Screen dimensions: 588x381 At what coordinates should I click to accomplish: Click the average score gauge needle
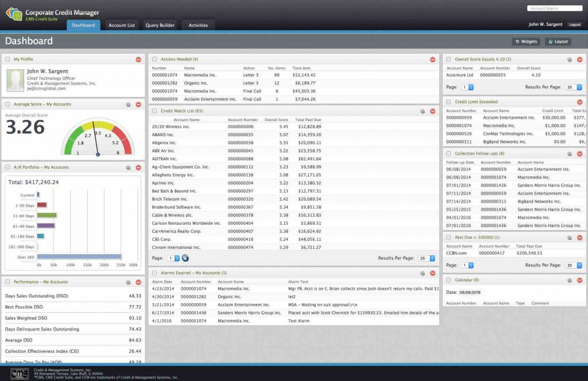96,138
